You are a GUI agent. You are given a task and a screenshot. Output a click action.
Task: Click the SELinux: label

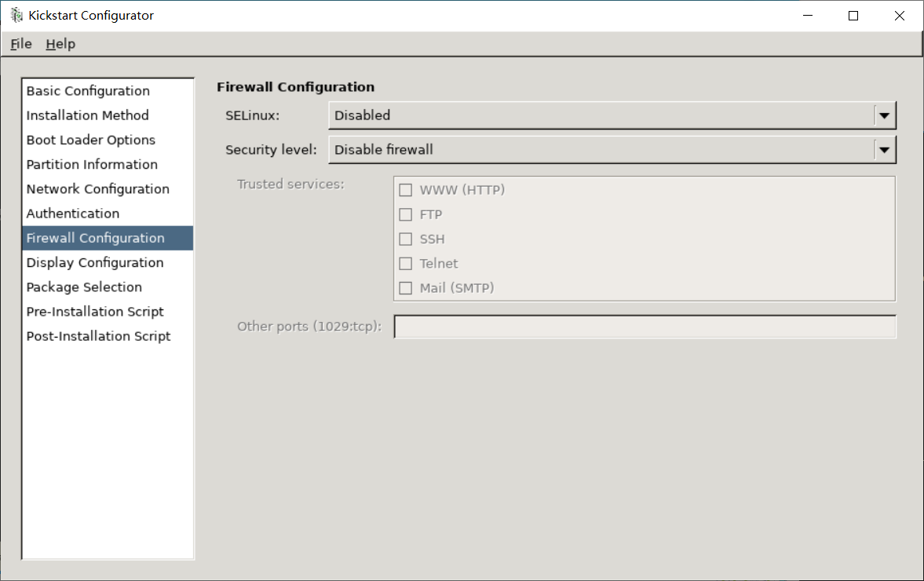(x=252, y=115)
